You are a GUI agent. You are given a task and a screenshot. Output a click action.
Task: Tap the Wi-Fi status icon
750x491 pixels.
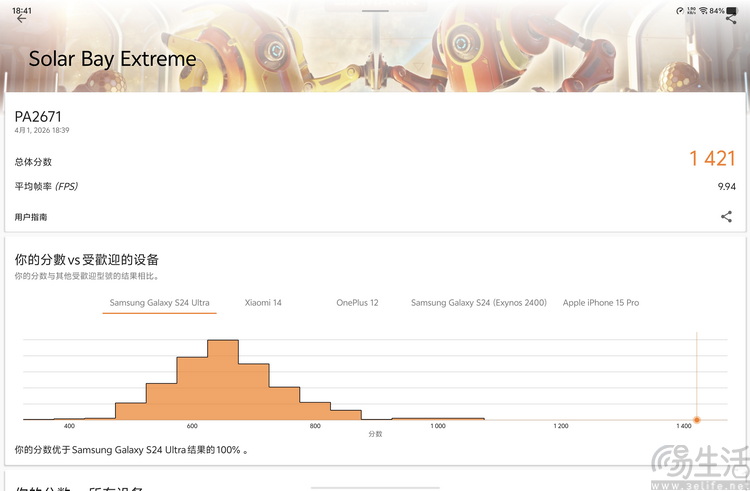(703, 10)
